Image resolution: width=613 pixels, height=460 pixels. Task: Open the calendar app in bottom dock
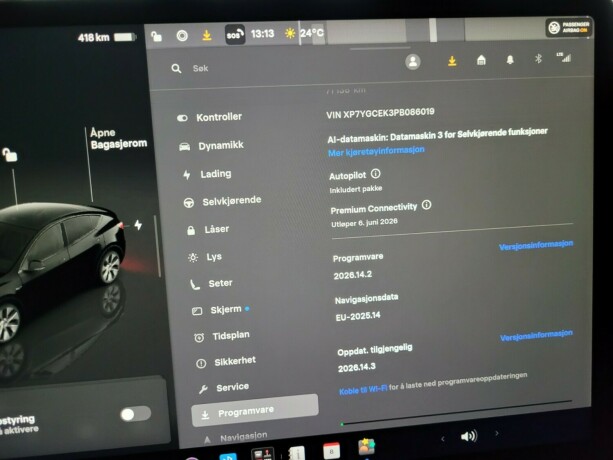[332, 451]
